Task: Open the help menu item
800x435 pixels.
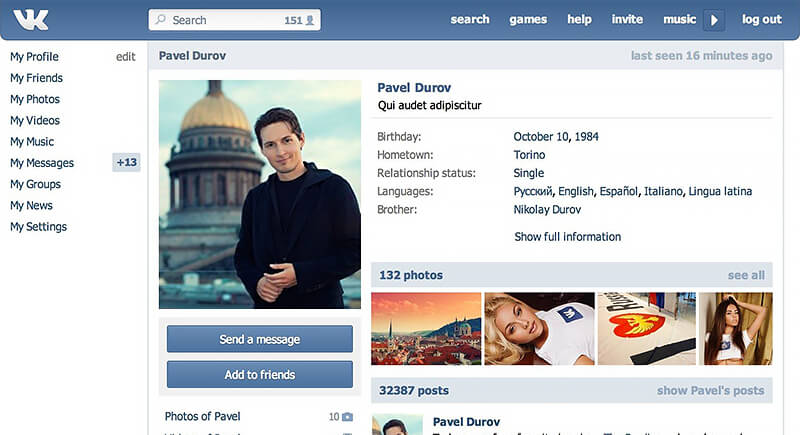Action: click(x=580, y=19)
